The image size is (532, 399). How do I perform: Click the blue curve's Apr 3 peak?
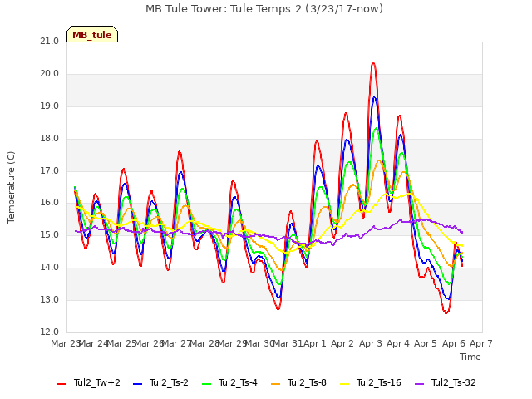374,98
